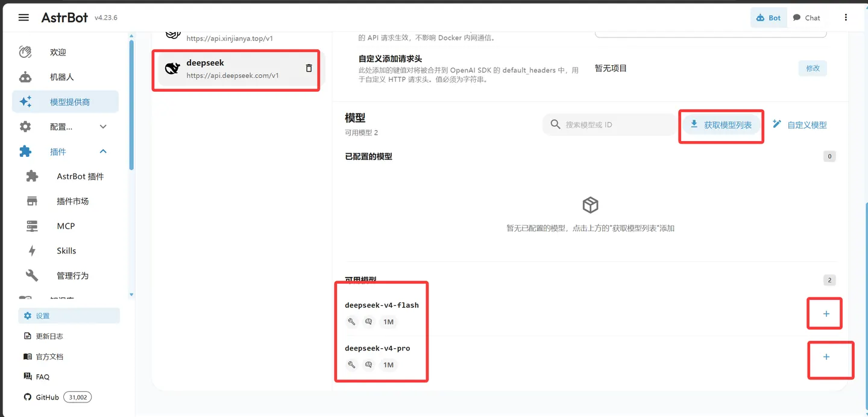The image size is (868, 417).
Task: Click the gear icon for 配置
Action: click(25, 127)
